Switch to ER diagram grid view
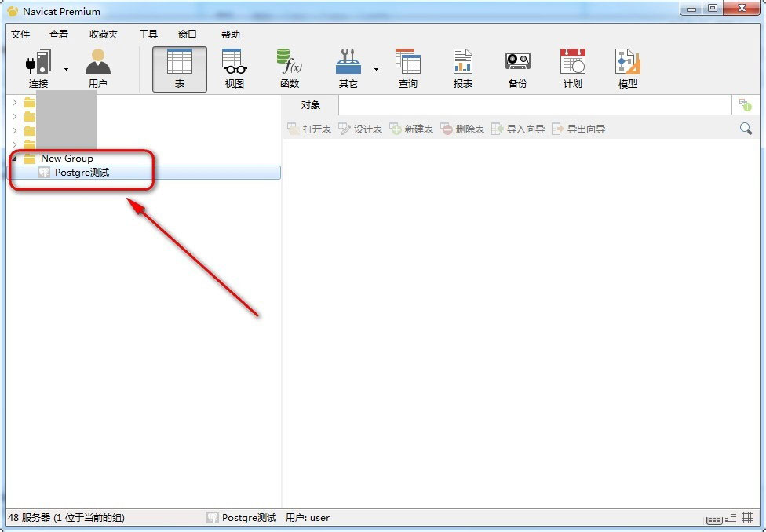 point(747,517)
